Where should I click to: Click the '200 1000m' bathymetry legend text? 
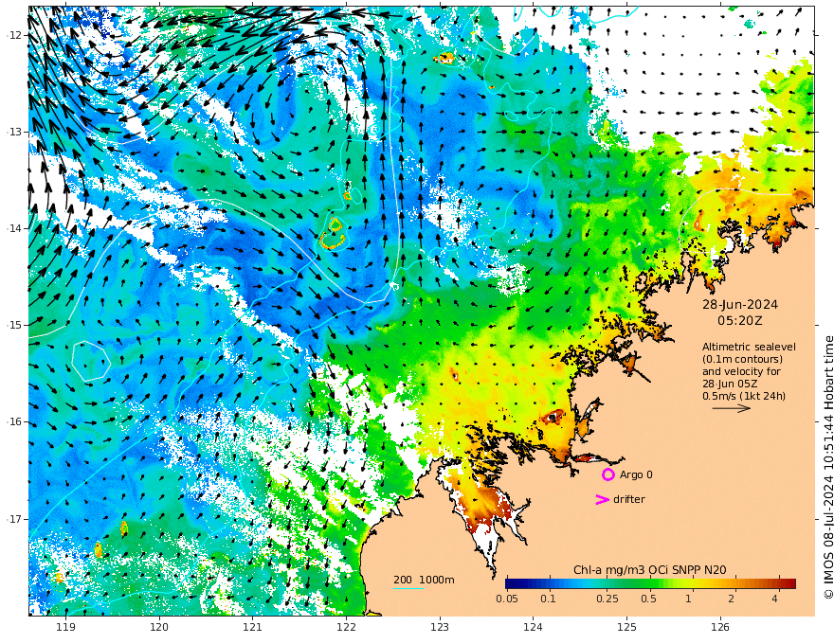click(424, 580)
